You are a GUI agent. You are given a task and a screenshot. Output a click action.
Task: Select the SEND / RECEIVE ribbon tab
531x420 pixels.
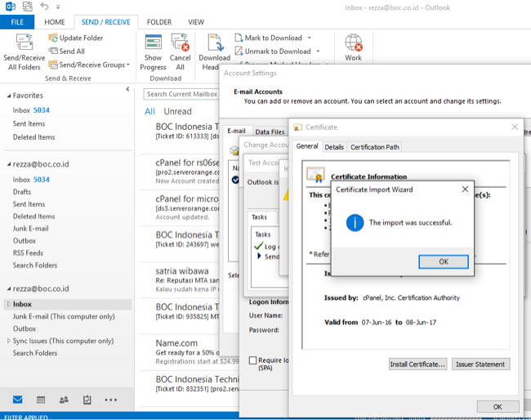click(x=105, y=22)
